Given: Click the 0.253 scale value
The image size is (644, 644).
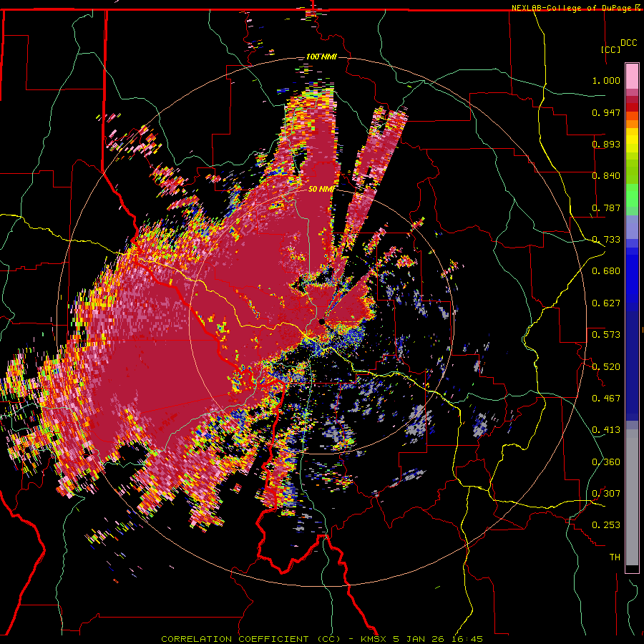Looking at the screenshot, I should pos(606,525).
